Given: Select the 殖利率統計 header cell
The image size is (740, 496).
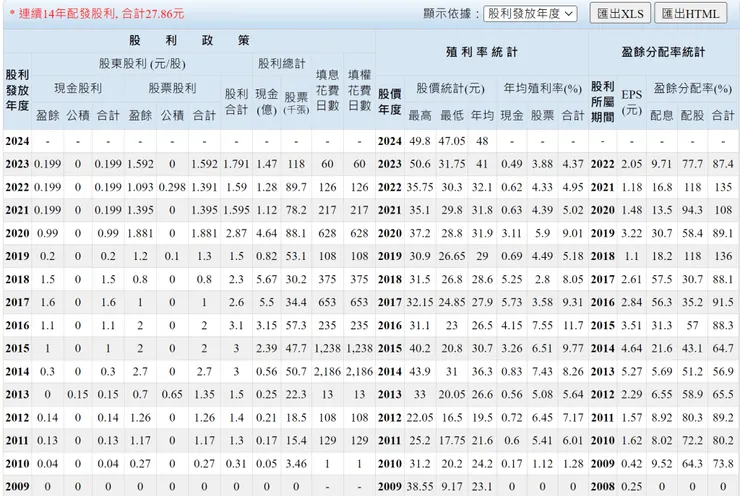Looking at the screenshot, I should (482, 52).
